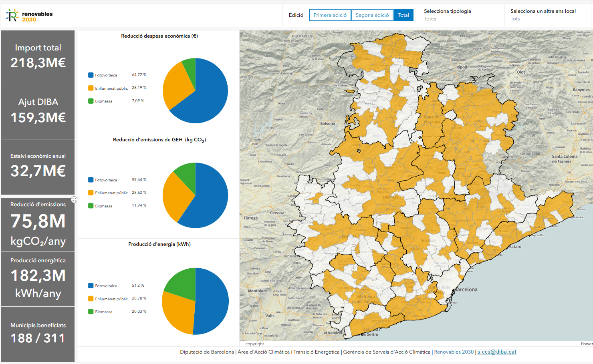Viewport: 593px width, 364px height.
Task: Select the Segona edició filter
Action: (x=372, y=15)
